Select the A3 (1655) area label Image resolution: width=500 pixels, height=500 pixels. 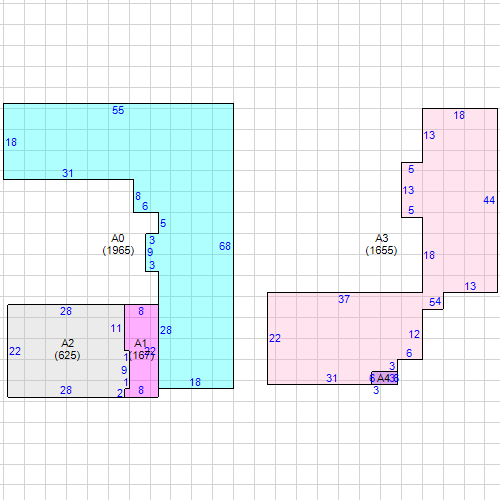coord(381,244)
